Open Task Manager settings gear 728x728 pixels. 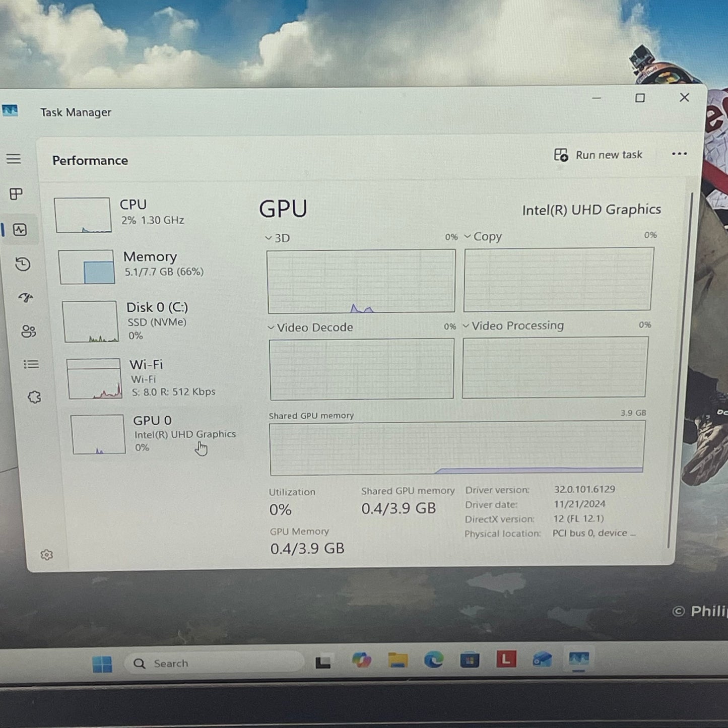click(46, 555)
